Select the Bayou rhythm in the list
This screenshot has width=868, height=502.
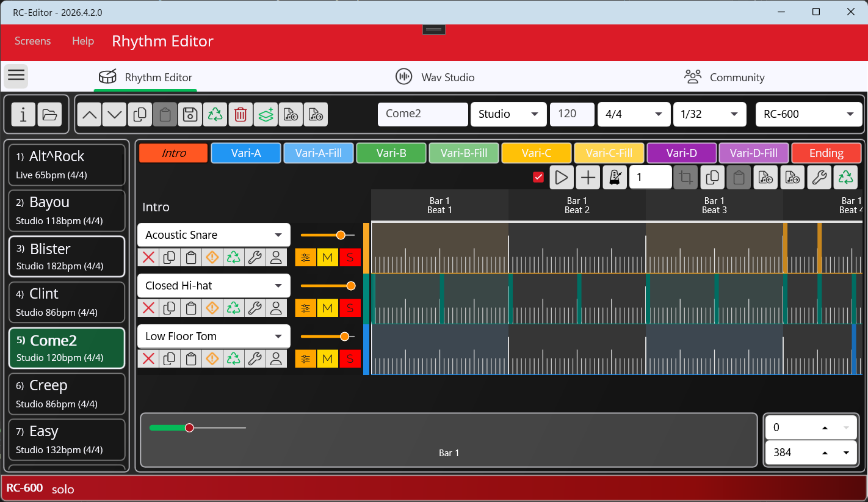click(67, 210)
